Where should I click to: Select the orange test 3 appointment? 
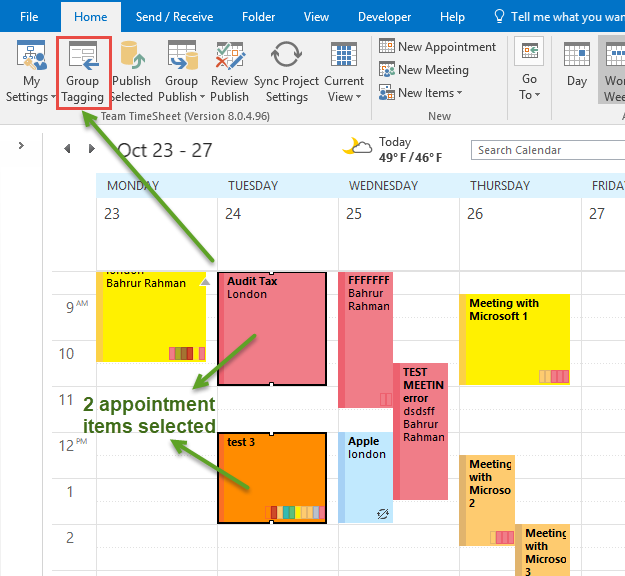point(271,475)
